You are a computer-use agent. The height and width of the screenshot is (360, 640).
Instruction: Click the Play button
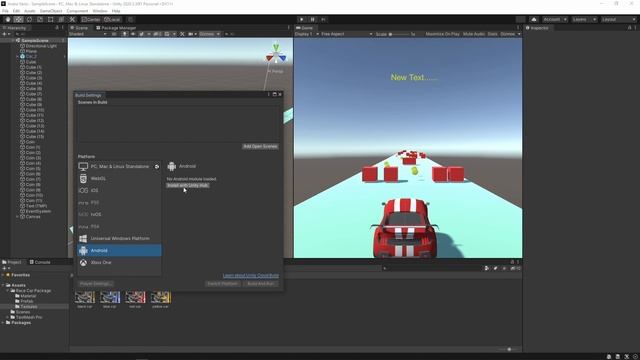[302, 20]
